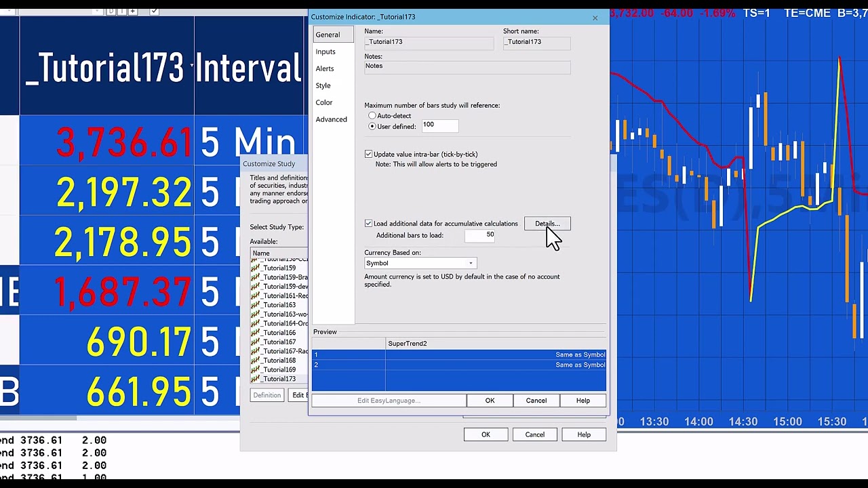Select preview row 2 in SuperTrend2 table
Screen dimensions: 868x488
click(459, 365)
